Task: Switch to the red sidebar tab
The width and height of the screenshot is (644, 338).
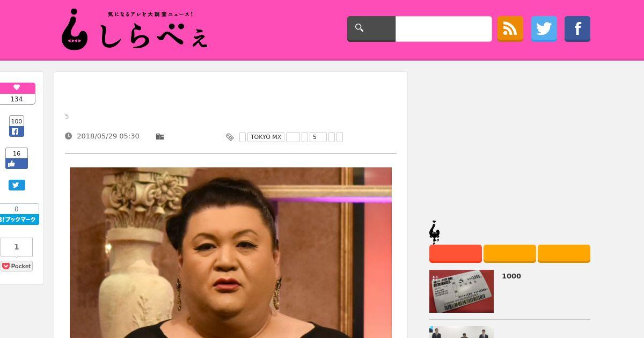Action: click(456, 254)
